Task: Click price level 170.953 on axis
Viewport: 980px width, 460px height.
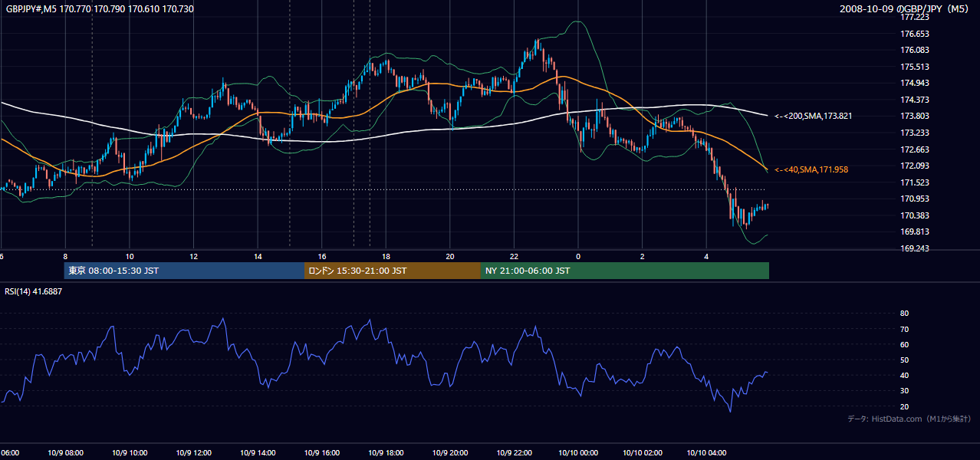Action: pyautogui.click(x=916, y=199)
